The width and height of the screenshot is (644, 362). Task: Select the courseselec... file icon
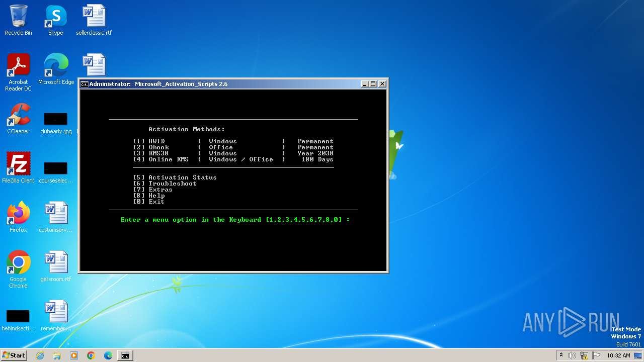coord(56,173)
